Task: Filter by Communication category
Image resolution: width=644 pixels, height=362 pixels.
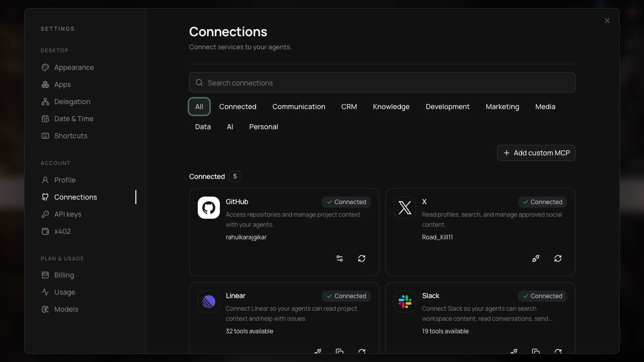Action: tap(299, 107)
